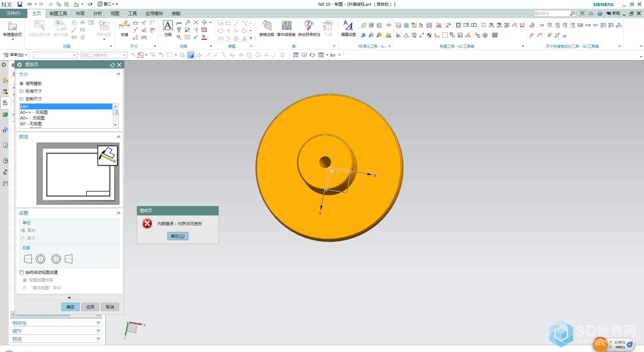Reset the 图纸页 dialog with reset arrow
This screenshot has width=644, height=352.
[112, 65]
